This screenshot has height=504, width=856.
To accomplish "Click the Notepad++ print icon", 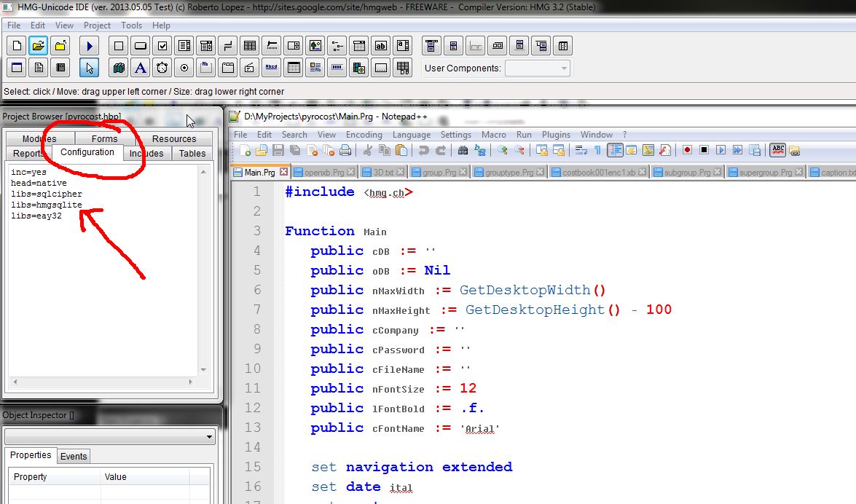I will pyautogui.click(x=346, y=151).
